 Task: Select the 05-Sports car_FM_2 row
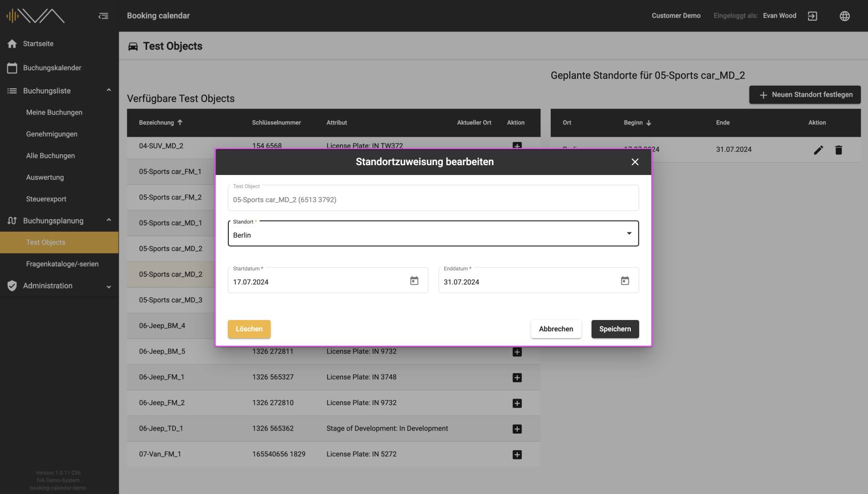click(171, 198)
